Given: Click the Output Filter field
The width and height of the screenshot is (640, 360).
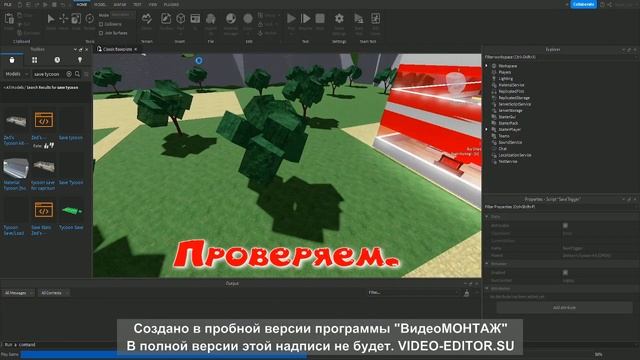Looking at the screenshot, I should pos(412,293).
